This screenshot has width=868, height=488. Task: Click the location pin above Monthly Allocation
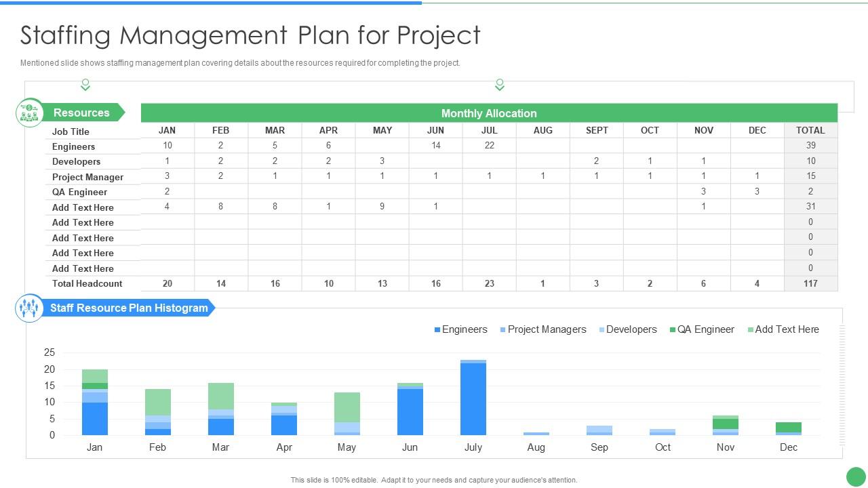tap(500, 85)
